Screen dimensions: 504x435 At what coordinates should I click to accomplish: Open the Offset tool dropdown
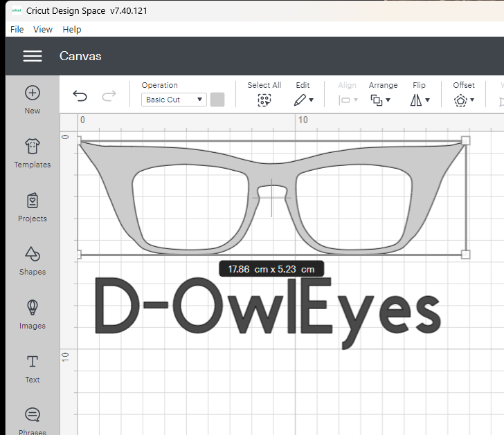pos(464,100)
